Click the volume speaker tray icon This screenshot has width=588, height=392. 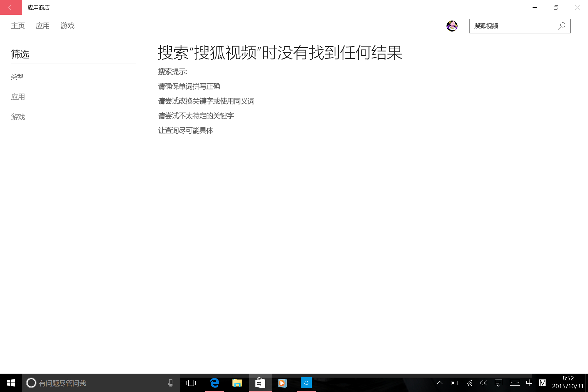(x=484, y=383)
